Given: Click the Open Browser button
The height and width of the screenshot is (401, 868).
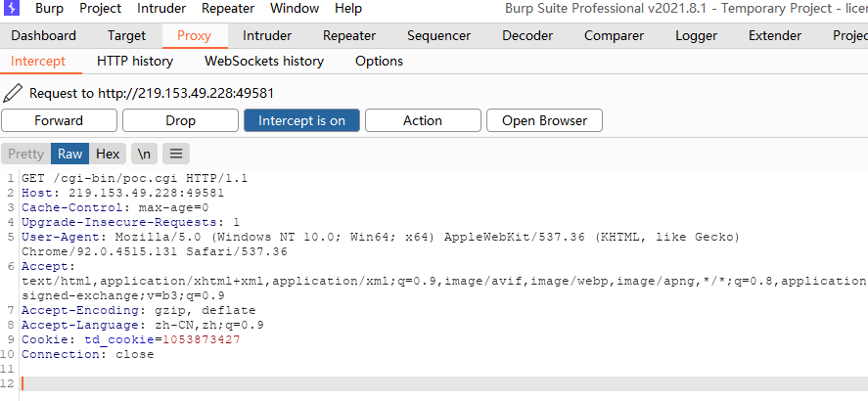Looking at the screenshot, I should pos(544,120).
